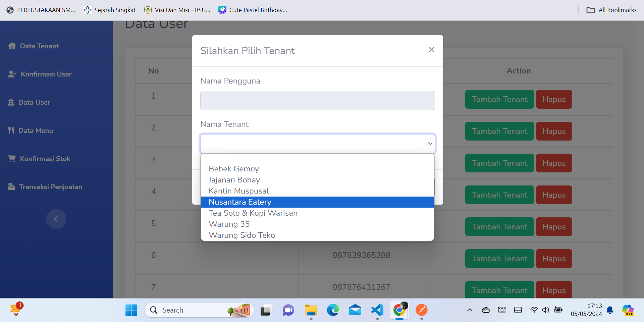Select Nusantara Eatery from tenant list

click(240, 202)
